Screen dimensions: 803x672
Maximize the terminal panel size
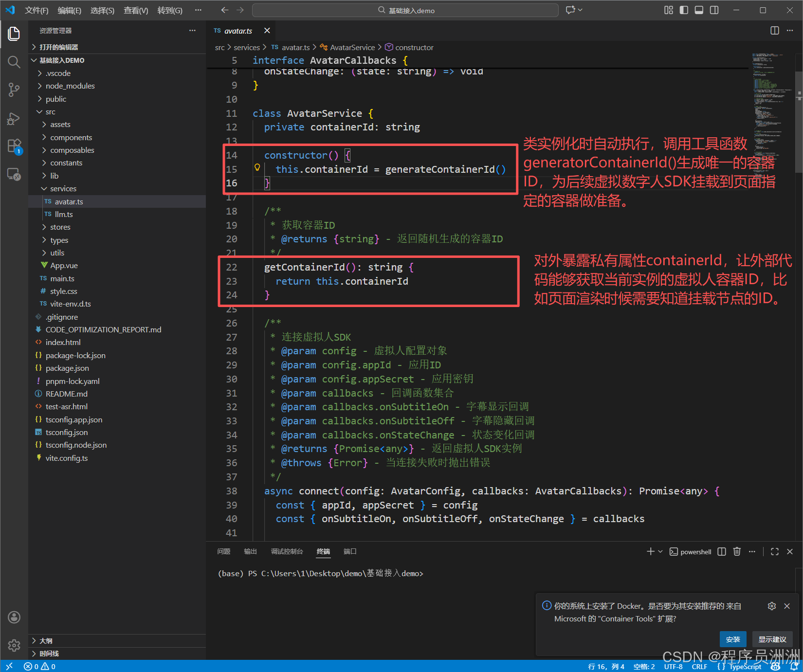coord(775,551)
